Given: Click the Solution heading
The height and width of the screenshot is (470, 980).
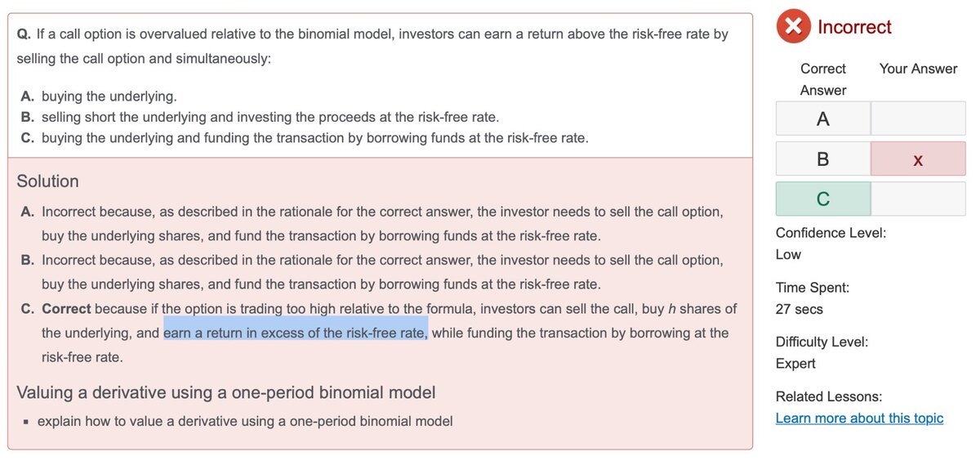Looking at the screenshot, I should (48, 181).
